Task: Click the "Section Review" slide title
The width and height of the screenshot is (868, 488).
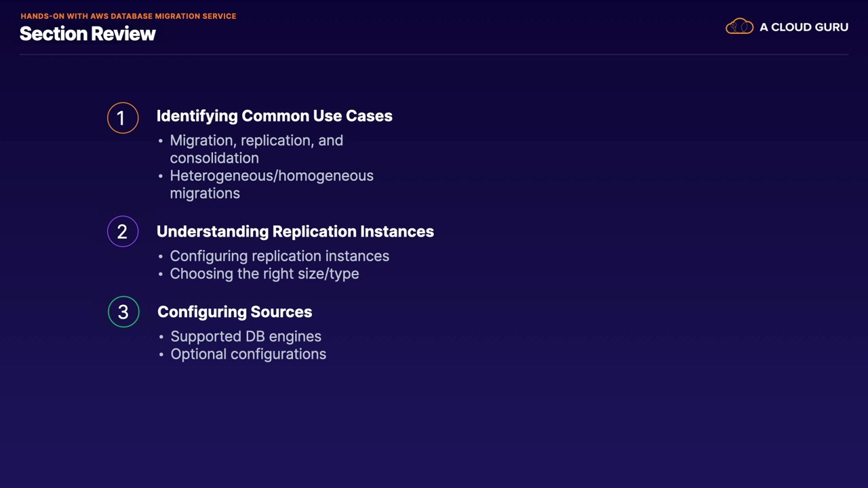Action: 87,34
